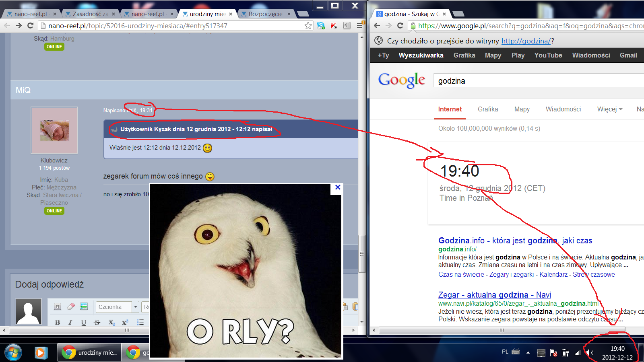Apply italic formatting in reply editor
Image resolution: width=644 pixels, height=362 pixels.
click(x=70, y=322)
